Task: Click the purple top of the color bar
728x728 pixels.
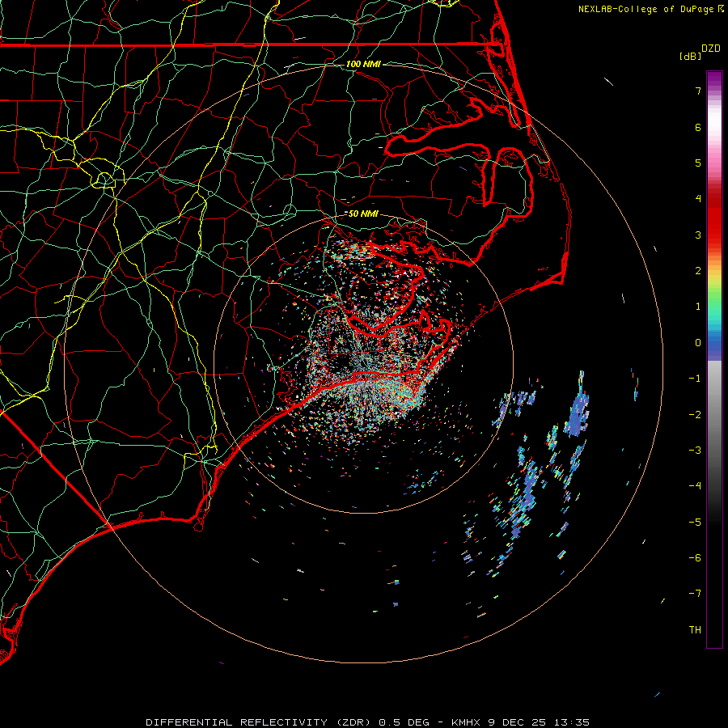Action: point(714,79)
